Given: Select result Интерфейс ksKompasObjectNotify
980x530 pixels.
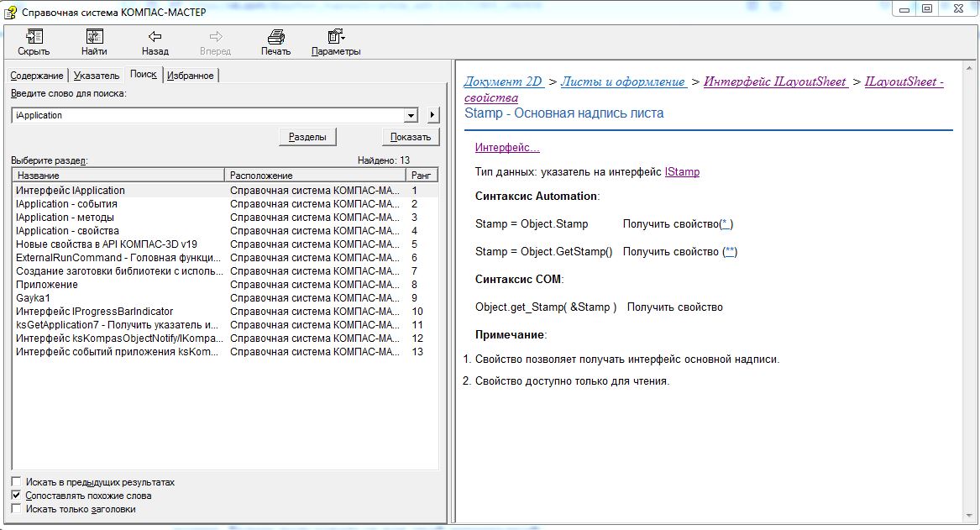Looking at the screenshot, I should [x=225, y=338].
